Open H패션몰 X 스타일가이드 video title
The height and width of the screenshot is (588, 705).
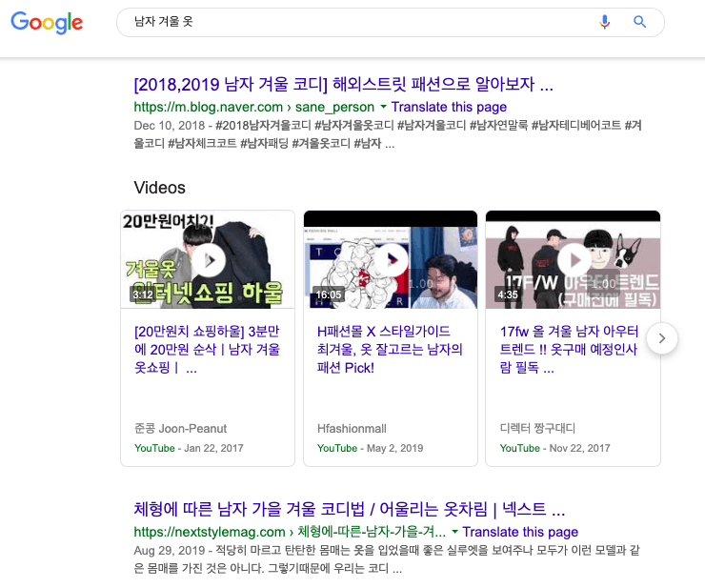click(x=390, y=350)
